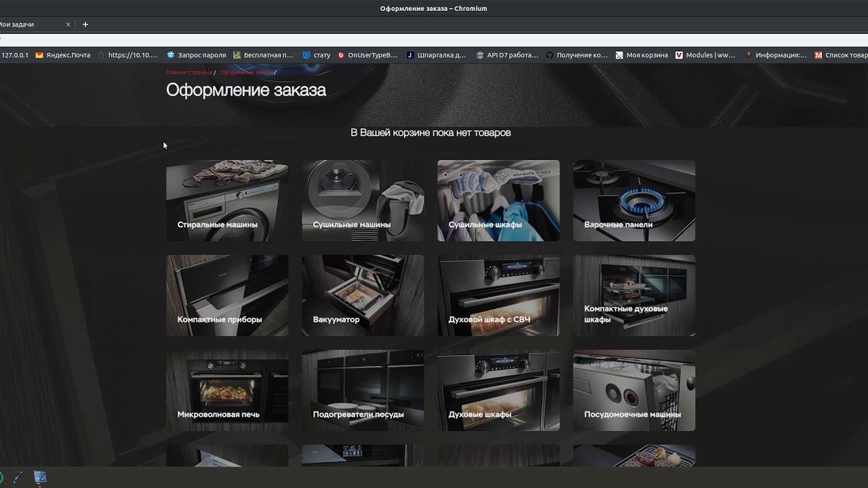Click the empty cart message text
This screenshot has width=868, height=488.
click(x=431, y=133)
